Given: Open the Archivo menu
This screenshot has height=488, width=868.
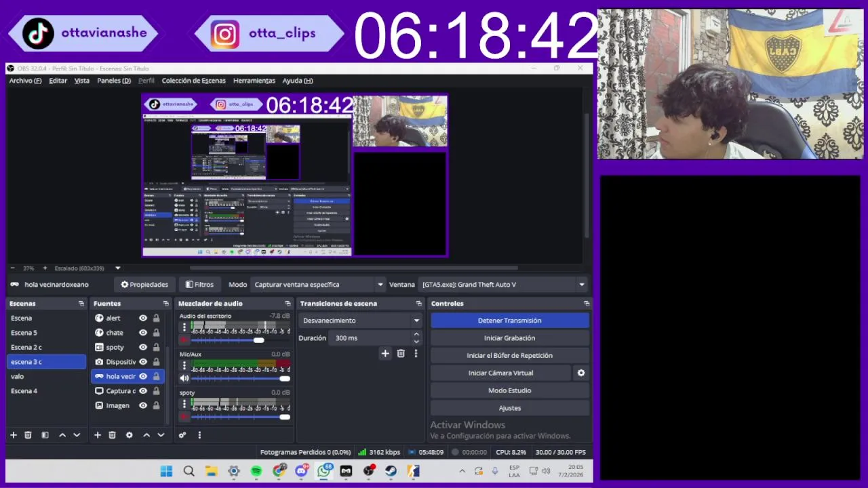Looking at the screenshot, I should point(25,81).
